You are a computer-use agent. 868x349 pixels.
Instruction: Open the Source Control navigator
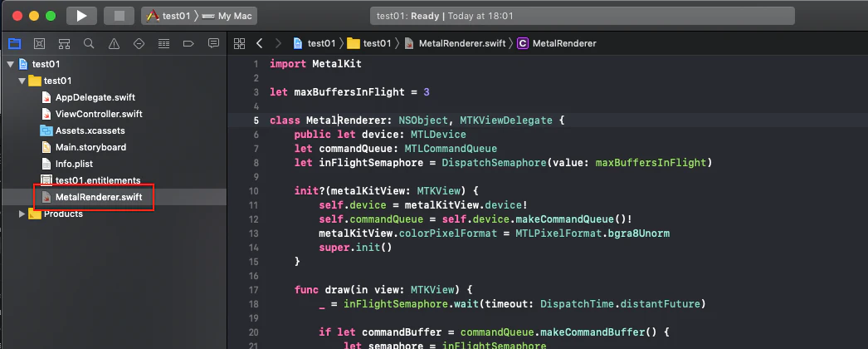[39, 43]
